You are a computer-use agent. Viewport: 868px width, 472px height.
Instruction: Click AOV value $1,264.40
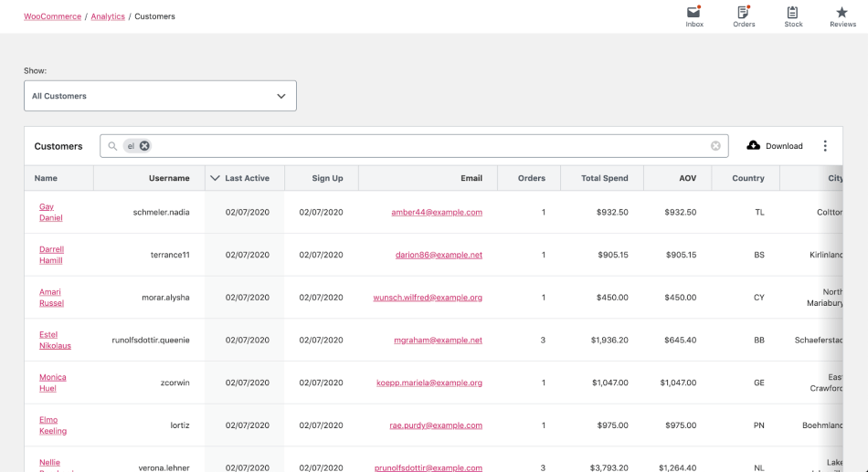pyautogui.click(x=678, y=467)
